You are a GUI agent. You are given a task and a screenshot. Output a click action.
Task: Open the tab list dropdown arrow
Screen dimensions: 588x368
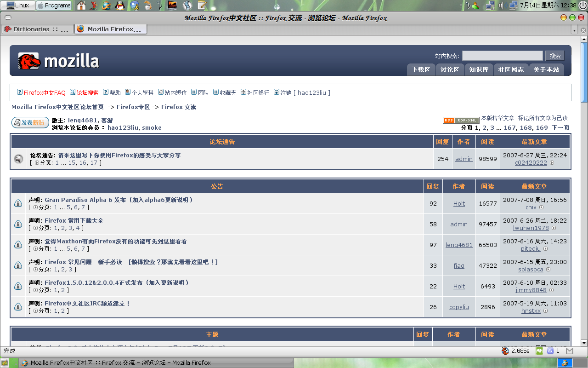coord(574,29)
